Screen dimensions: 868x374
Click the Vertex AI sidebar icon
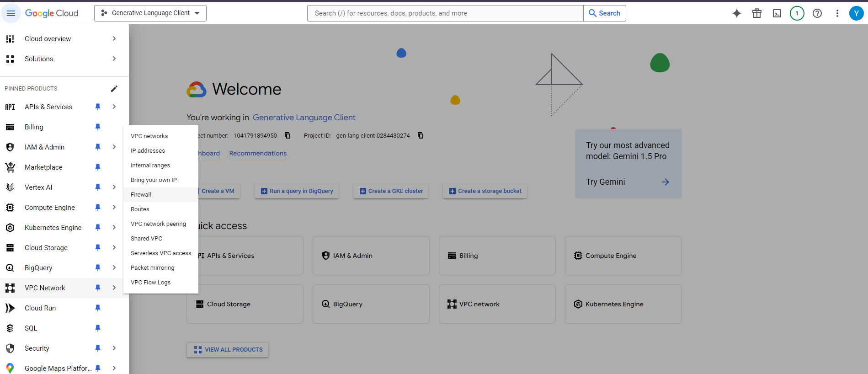point(10,187)
